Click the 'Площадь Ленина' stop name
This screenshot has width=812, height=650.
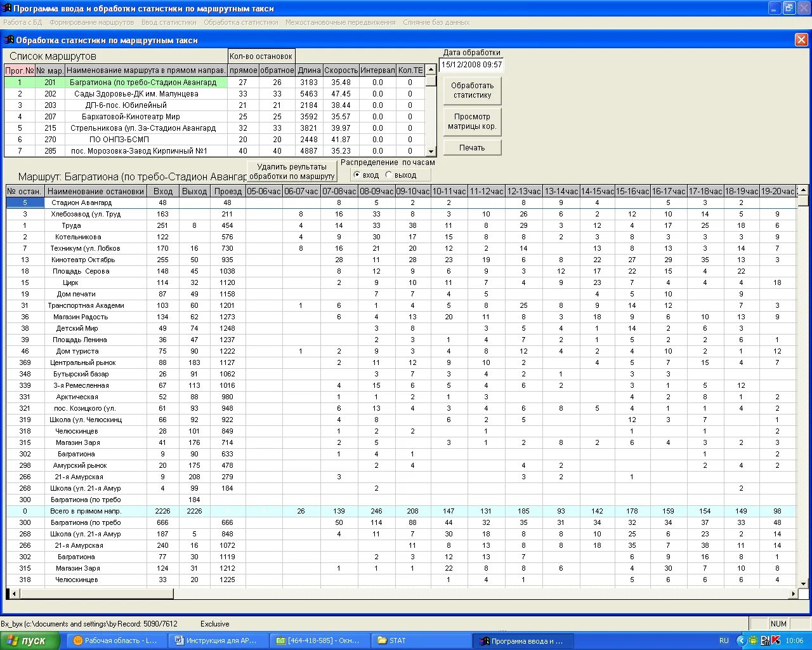(x=80, y=340)
